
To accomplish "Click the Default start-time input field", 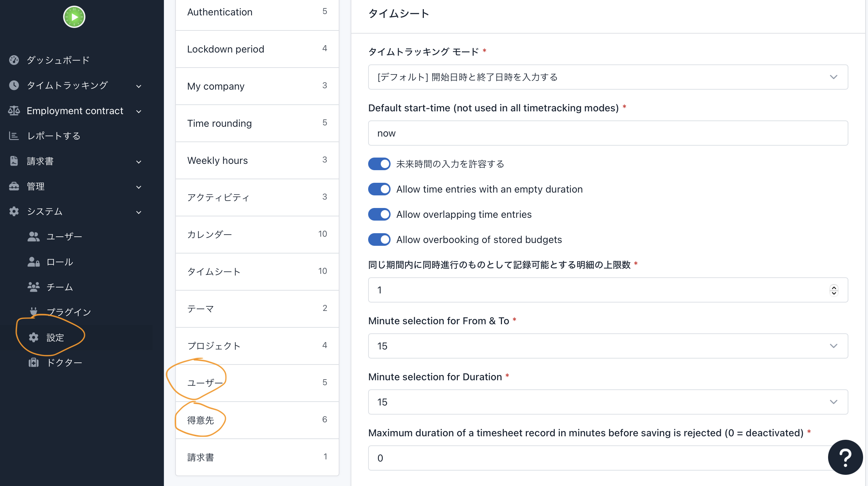I will (x=608, y=133).
